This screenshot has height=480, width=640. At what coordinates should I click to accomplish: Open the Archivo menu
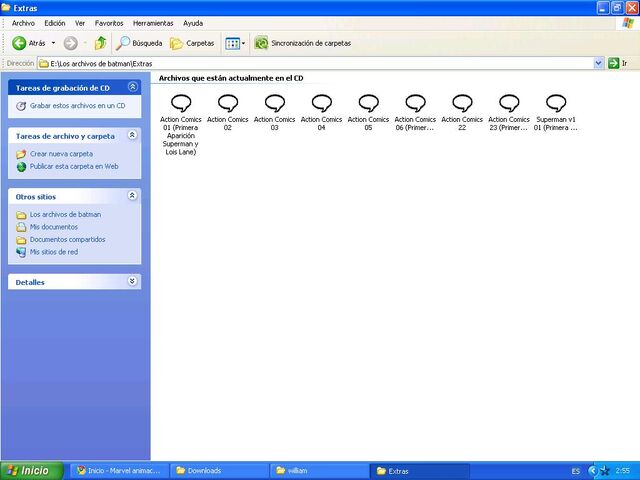23,23
